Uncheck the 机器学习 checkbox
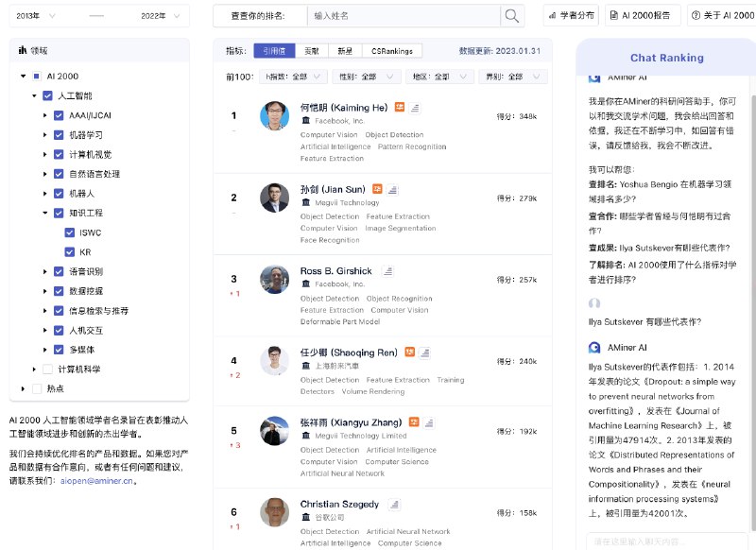 pyautogui.click(x=59, y=135)
